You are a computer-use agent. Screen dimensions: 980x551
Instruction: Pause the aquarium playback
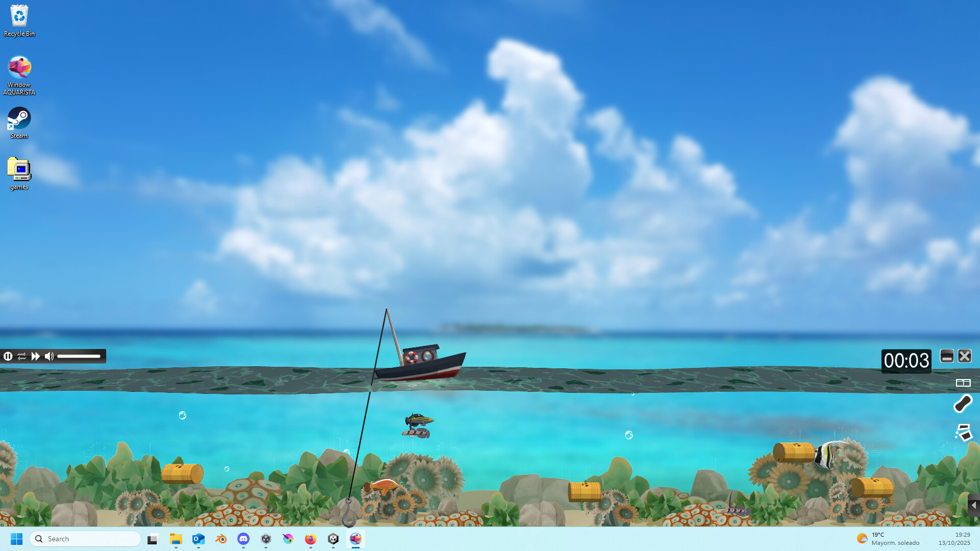click(8, 356)
